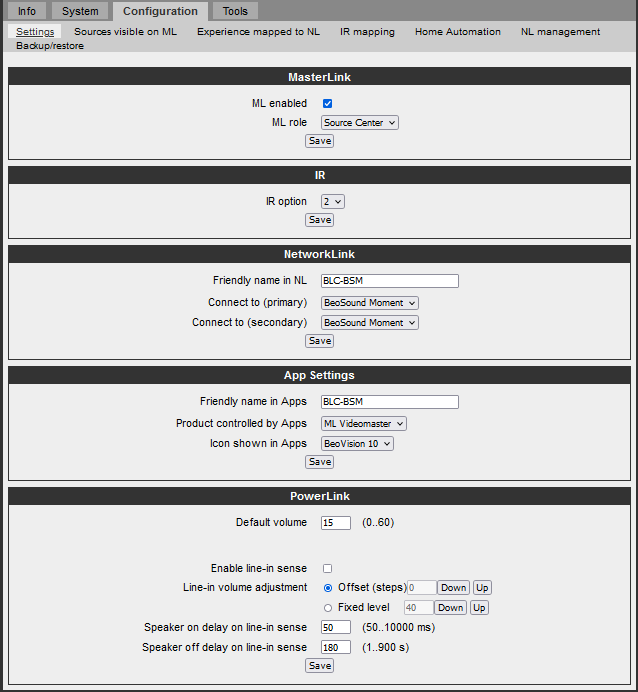Select the Fixed level radio button
The image size is (638, 692).
coord(328,608)
